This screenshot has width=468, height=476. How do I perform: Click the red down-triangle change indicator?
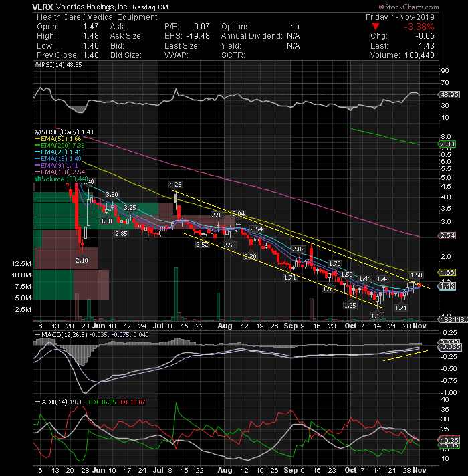(x=376, y=27)
